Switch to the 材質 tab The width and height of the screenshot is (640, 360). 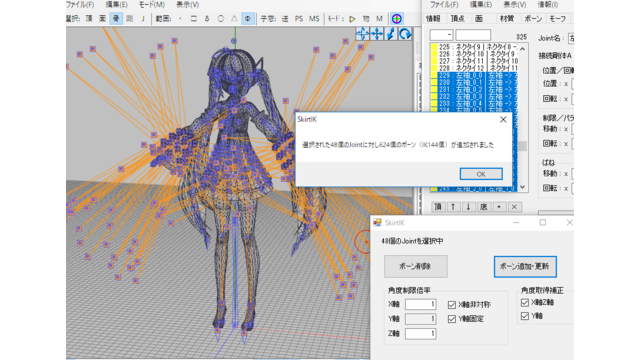(506, 19)
